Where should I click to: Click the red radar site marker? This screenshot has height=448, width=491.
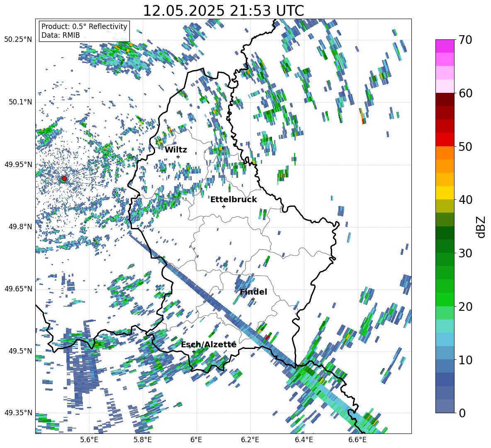pos(64,178)
